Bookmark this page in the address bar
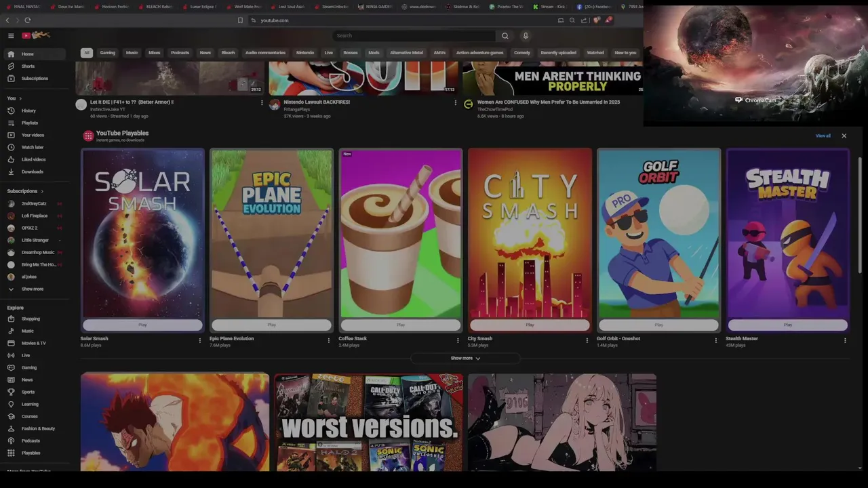This screenshot has width=868, height=488. pos(240,20)
